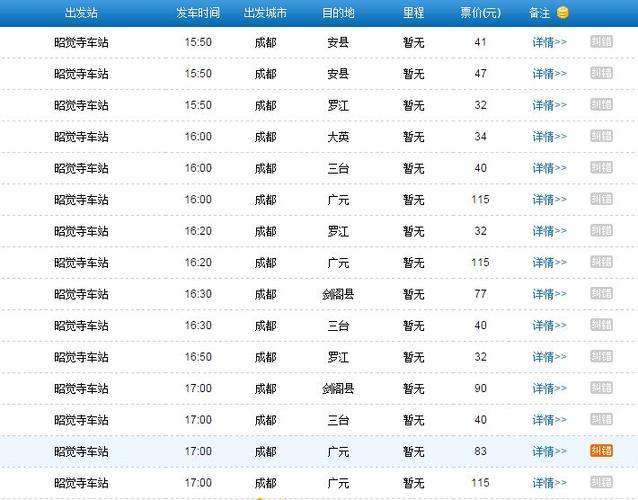The height and width of the screenshot is (500, 638).
Task: Show 详情 for 16:20 广元 bus
Action: pos(549,262)
